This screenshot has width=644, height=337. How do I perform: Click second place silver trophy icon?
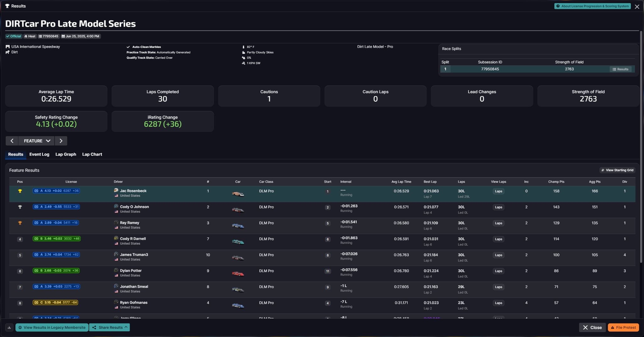pyautogui.click(x=20, y=207)
